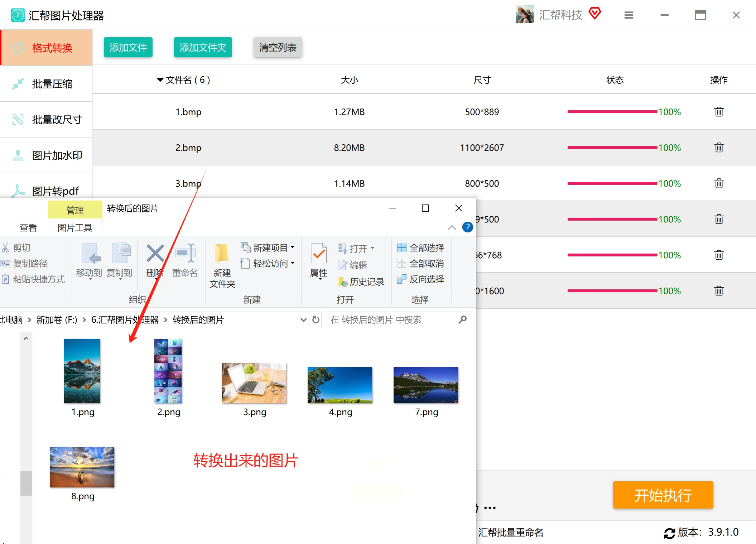Delete the 1.bmp row with trash icon
The image size is (756, 544).
719,112
